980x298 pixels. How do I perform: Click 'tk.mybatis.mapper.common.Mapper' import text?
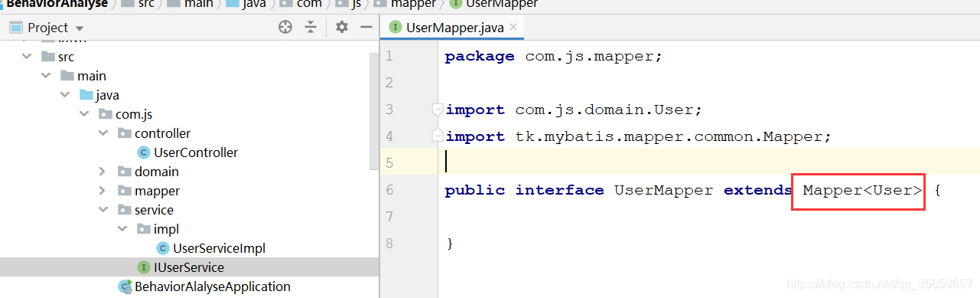click(x=669, y=136)
